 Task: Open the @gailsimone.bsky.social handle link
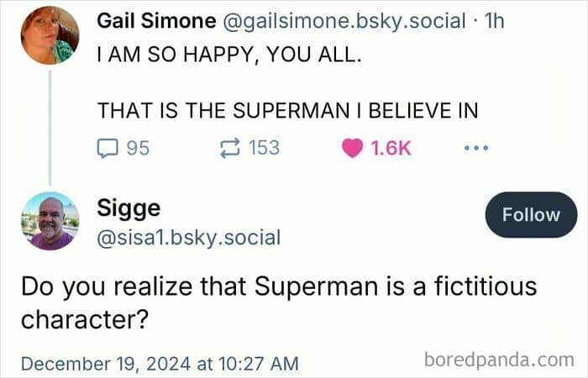pyautogui.click(x=339, y=21)
